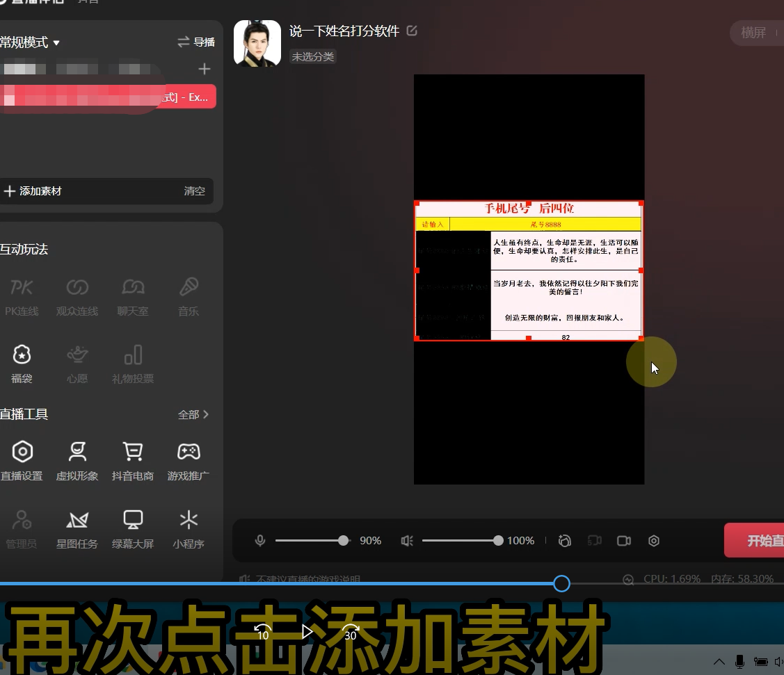Mute the speaker output
The width and height of the screenshot is (784, 675).
pyautogui.click(x=406, y=540)
